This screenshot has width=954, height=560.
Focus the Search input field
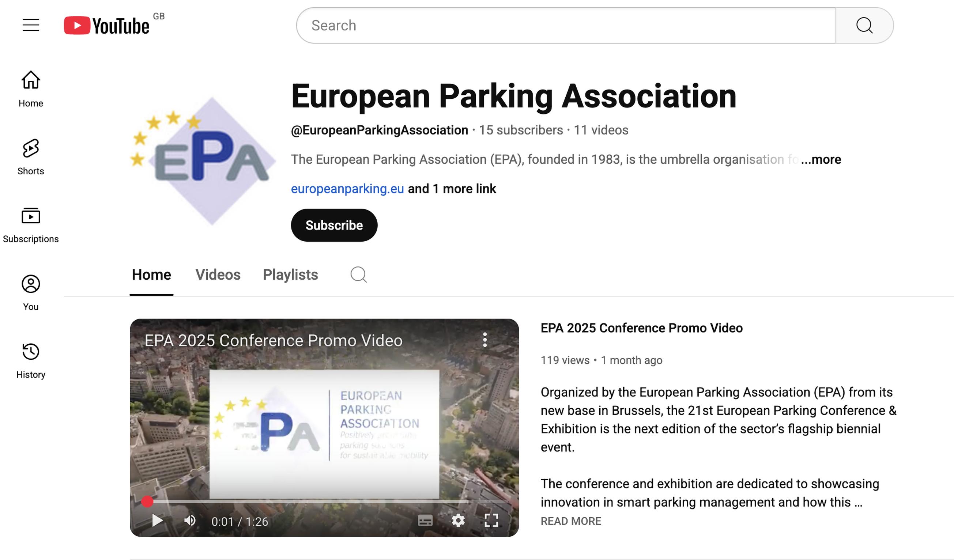pyautogui.click(x=566, y=25)
